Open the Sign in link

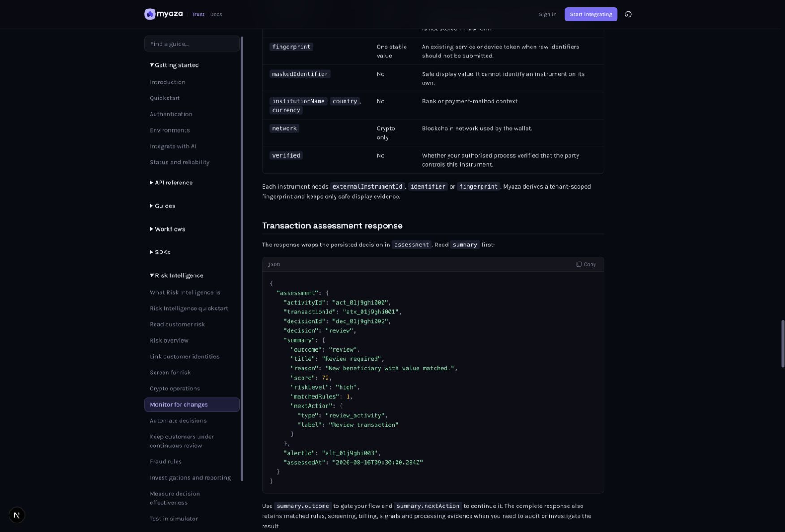(548, 14)
